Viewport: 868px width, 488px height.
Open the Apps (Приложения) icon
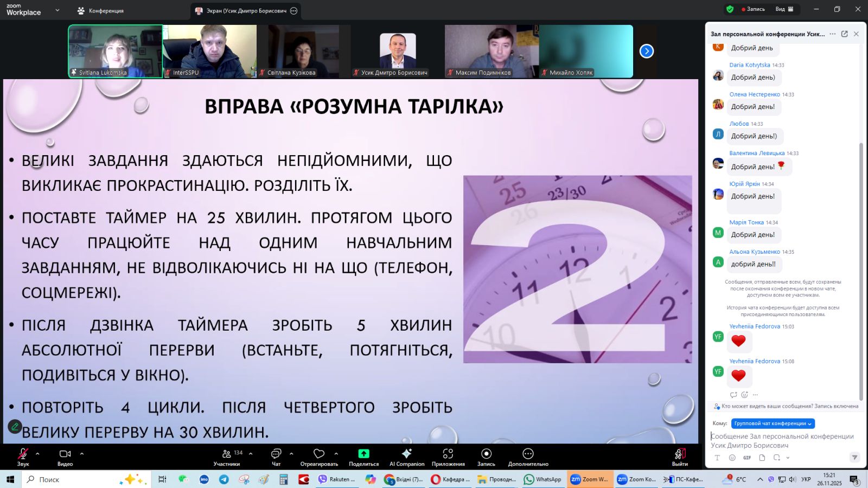448,454
